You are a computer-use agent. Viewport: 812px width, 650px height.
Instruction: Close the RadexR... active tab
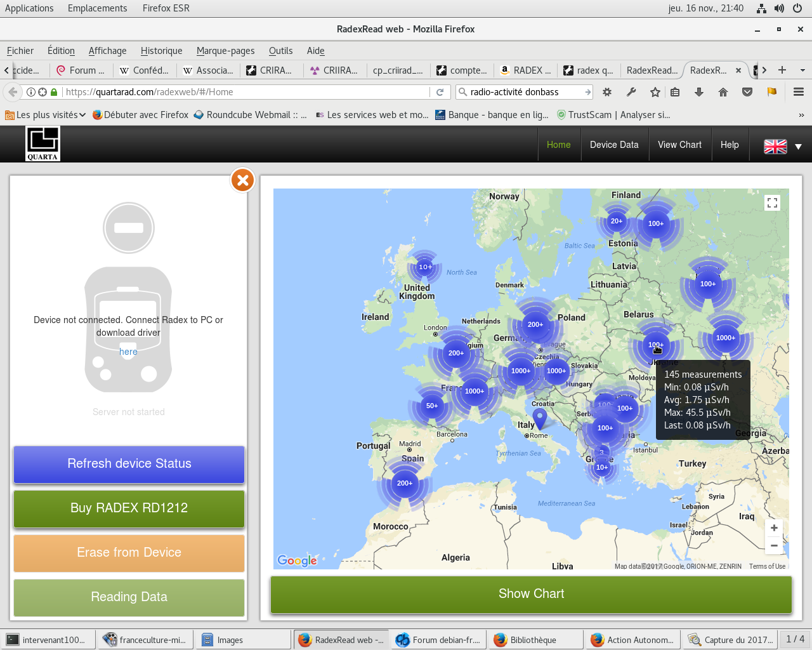click(738, 70)
